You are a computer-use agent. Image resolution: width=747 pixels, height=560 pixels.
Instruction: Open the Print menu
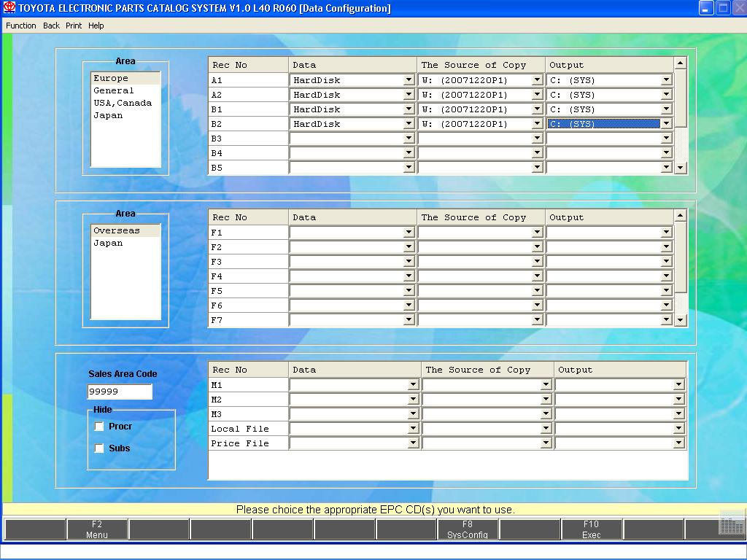pos(74,26)
